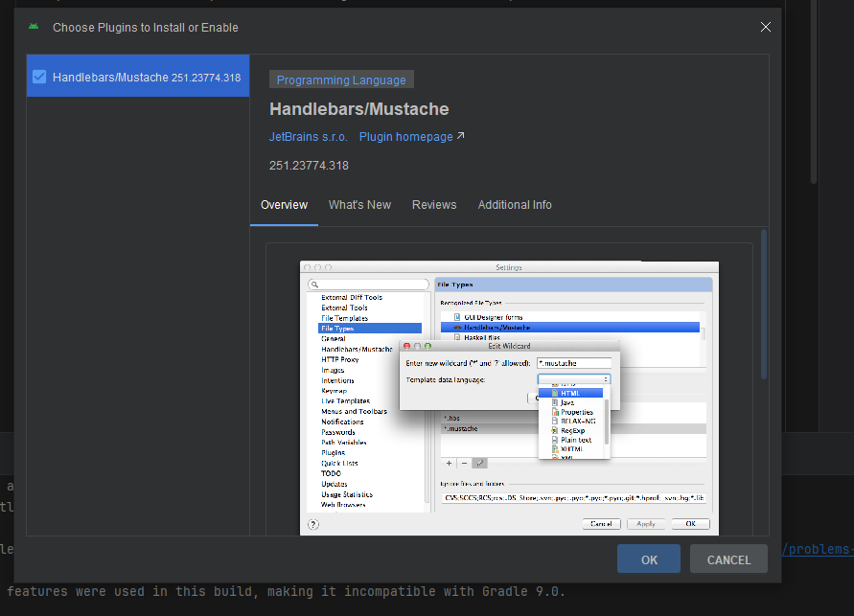Select Handlebars/Mustache 251.23774.318 list row
Image resolution: width=854 pixels, height=616 pixels.
(x=138, y=76)
